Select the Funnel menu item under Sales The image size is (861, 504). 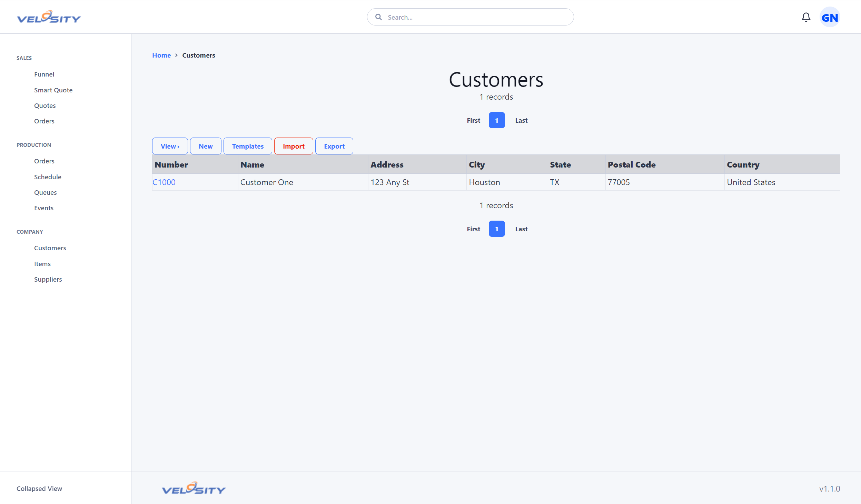tap(44, 74)
